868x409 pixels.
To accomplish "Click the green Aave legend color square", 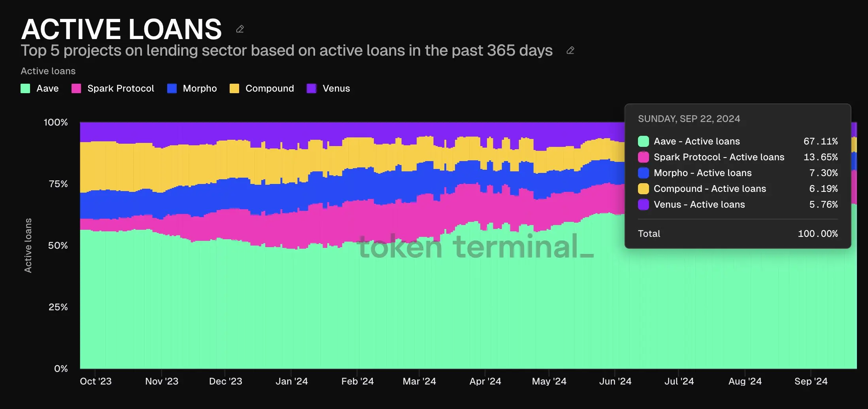I will (x=25, y=88).
